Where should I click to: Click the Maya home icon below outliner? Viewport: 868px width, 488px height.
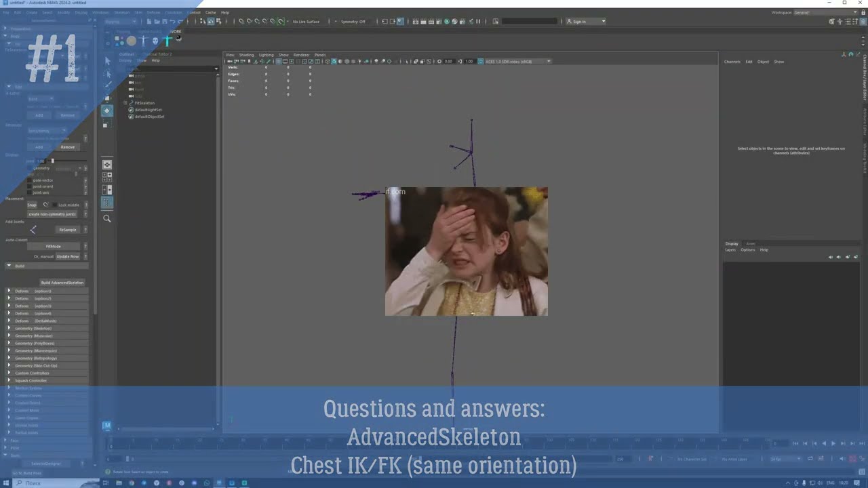(106, 426)
